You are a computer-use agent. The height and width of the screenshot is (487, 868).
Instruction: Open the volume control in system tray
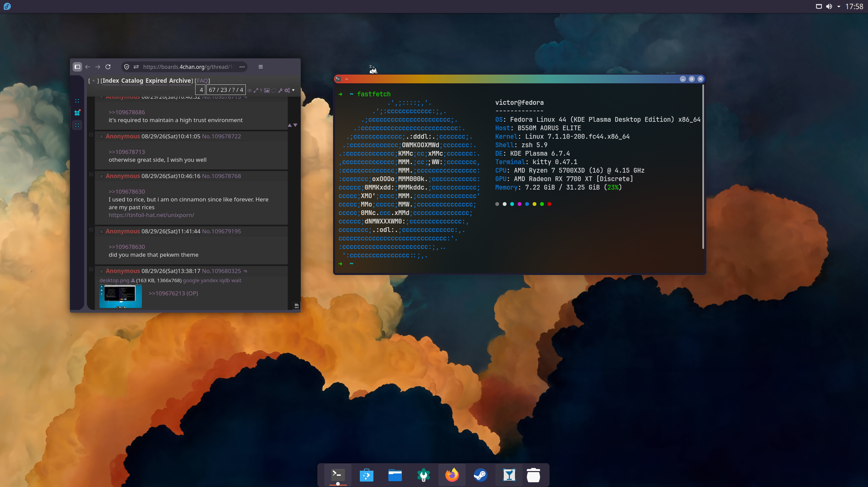point(829,6)
